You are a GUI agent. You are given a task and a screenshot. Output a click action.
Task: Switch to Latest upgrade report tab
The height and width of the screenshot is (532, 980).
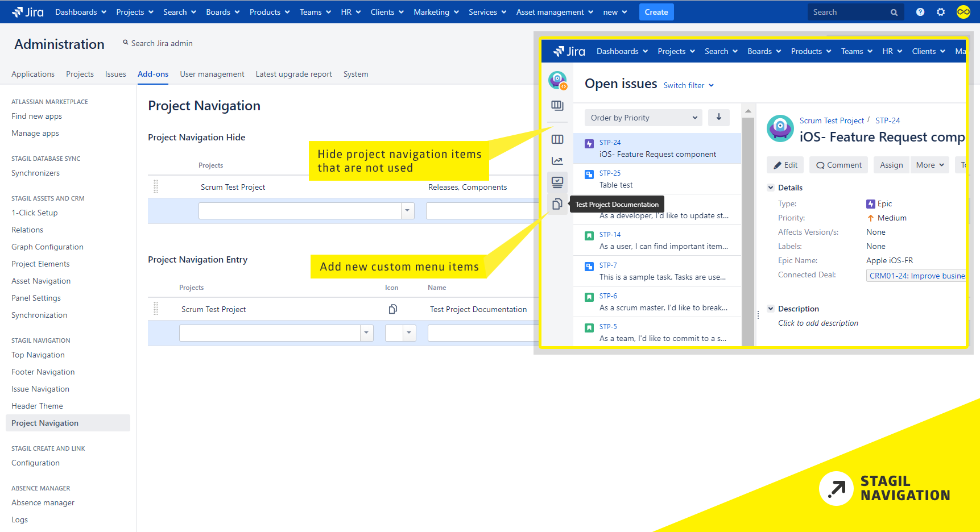293,74
